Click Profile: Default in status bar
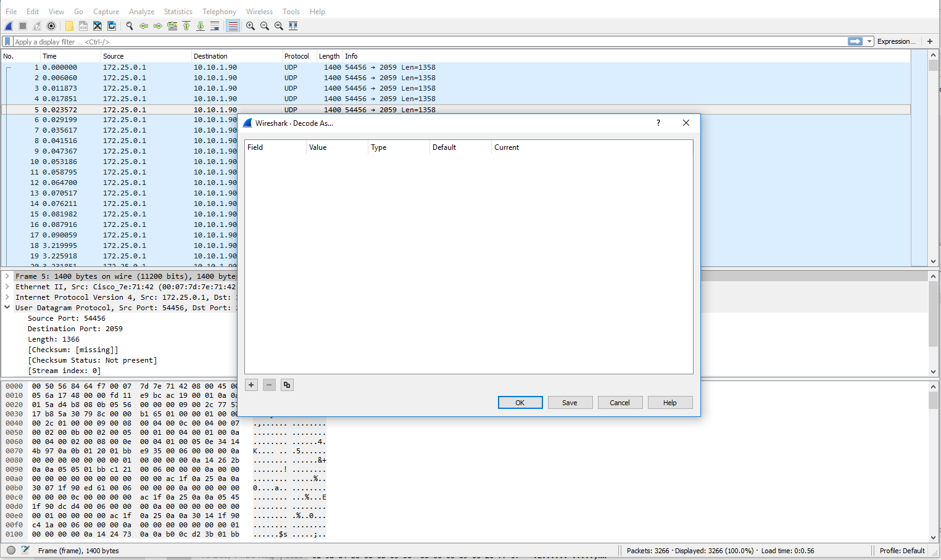The image size is (941, 560). pos(902,551)
